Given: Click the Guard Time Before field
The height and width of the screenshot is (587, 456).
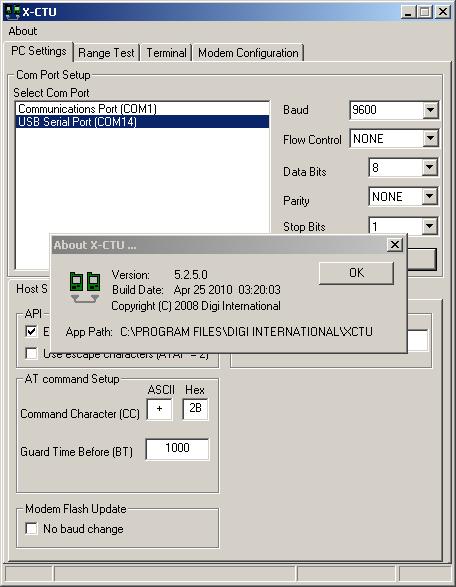Looking at the screenshot, I should click(x=177, y=449).
